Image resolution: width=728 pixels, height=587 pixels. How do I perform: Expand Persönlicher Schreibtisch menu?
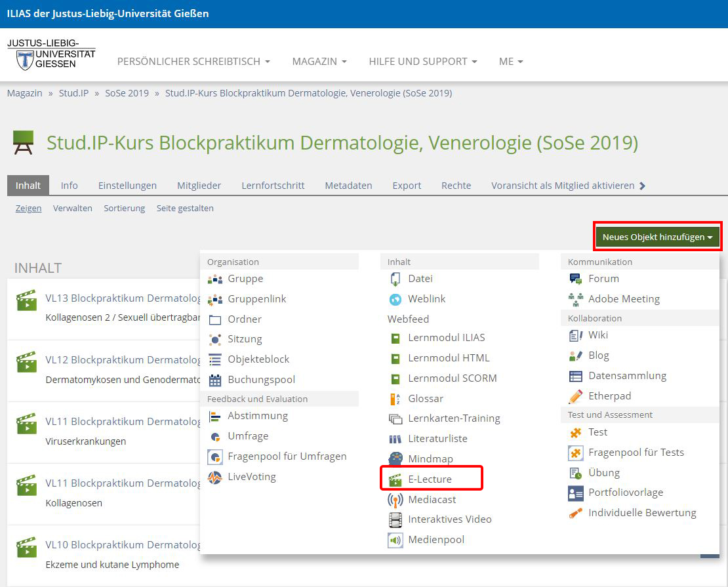[193, 61]
